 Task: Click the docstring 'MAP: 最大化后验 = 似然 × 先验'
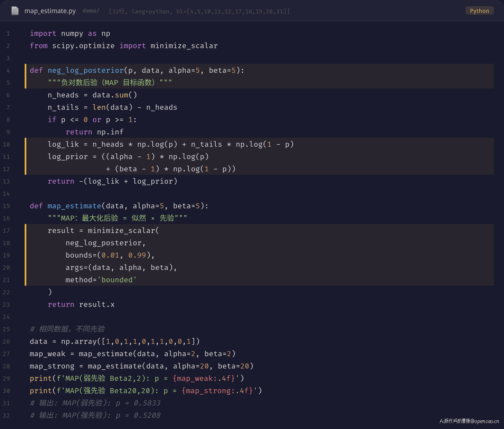(x=117, y=218)
